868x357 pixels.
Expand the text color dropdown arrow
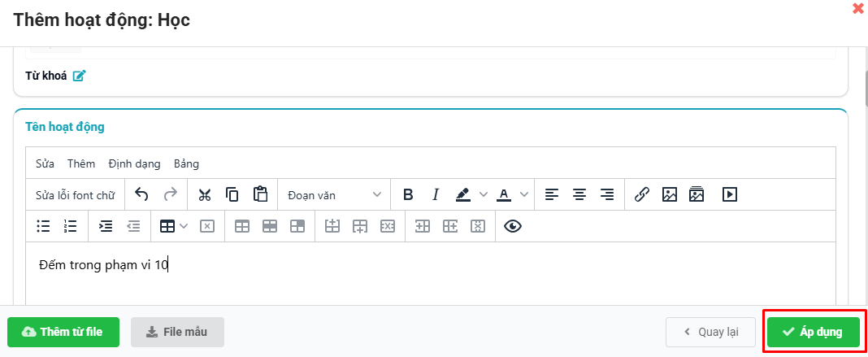pos(524,194)
